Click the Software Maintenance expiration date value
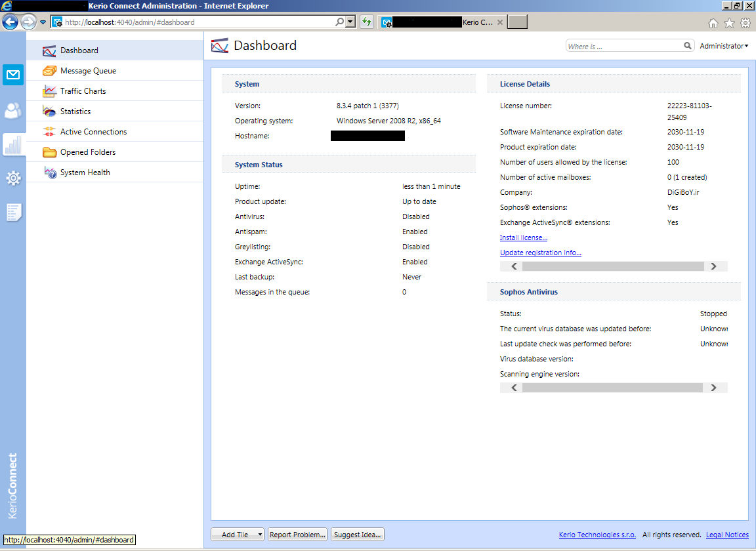This screenshot has width=756, height=551. point(686,132)
